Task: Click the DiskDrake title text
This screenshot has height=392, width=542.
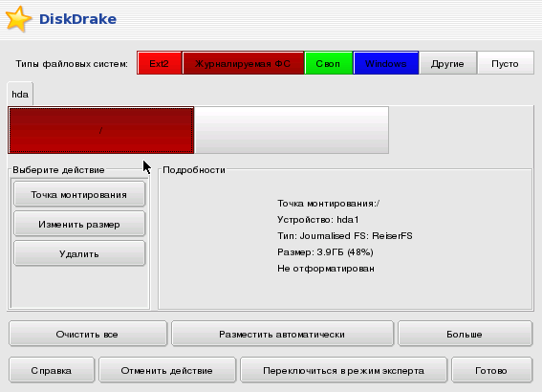Action: click(x=77, y=19)
